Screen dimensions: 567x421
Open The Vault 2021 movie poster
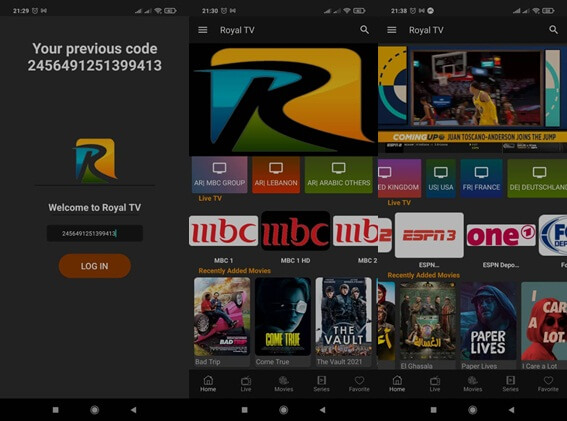click(343, 316)
